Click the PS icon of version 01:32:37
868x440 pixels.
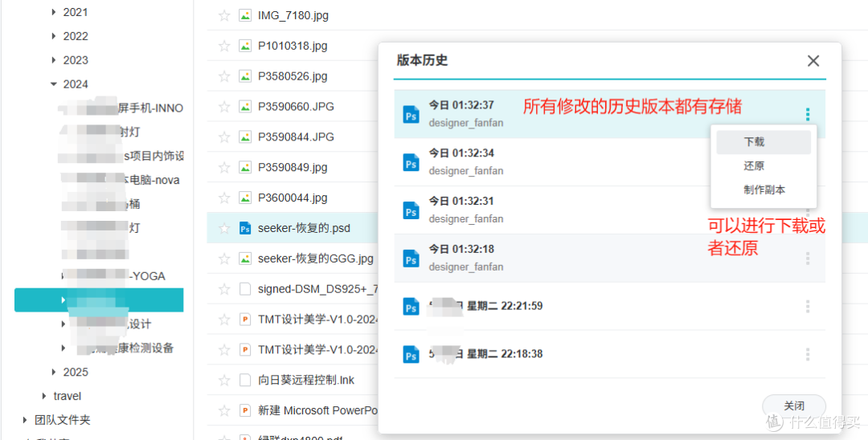coord(411,115)
